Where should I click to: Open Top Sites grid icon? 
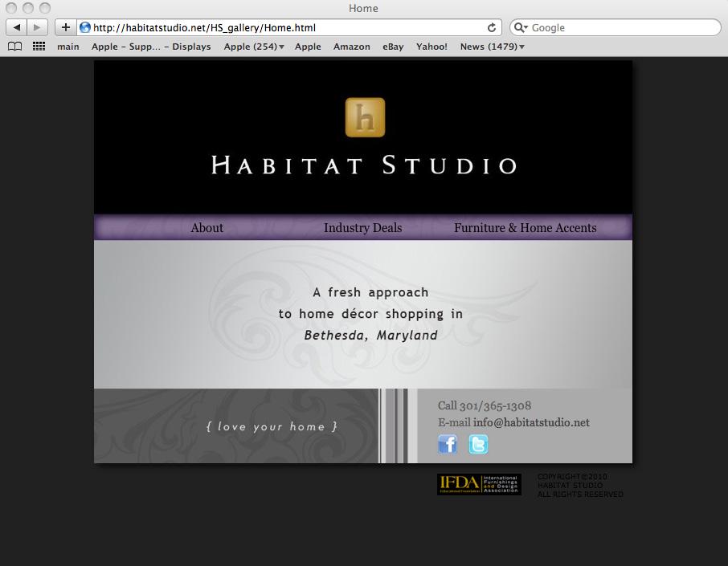coord(39,47)
